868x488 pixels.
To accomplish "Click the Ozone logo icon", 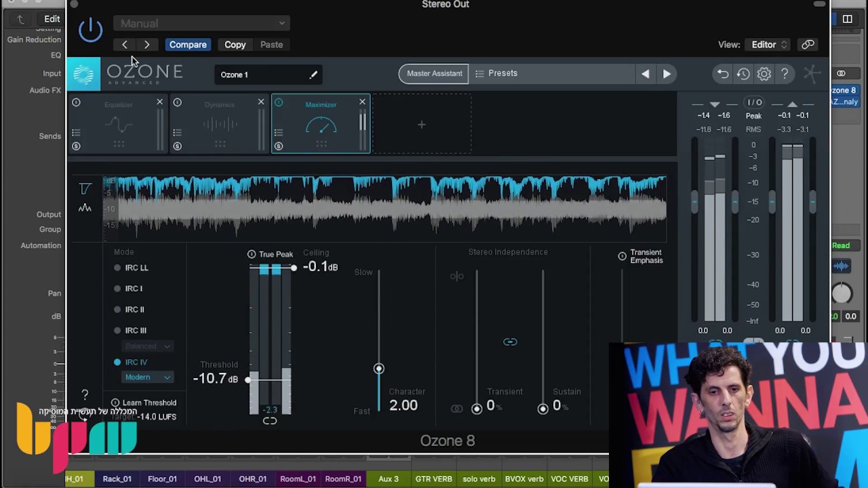I will coord(83,74).
